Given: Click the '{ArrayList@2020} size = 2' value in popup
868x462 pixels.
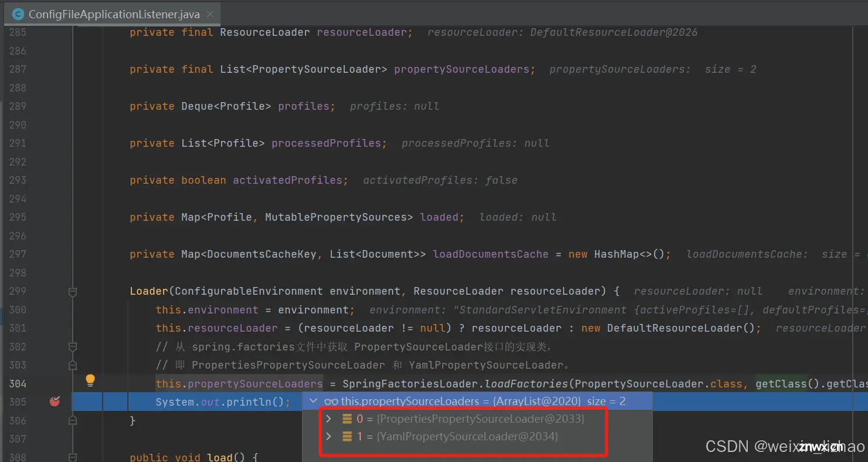Looking at the screenshot, I should pyautogui.click(x=559, y=402).
